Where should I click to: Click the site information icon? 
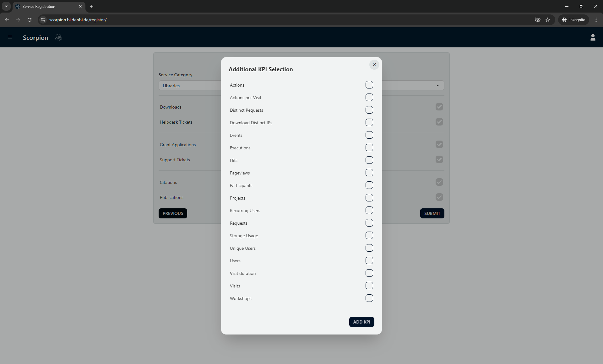pos(43,20)
